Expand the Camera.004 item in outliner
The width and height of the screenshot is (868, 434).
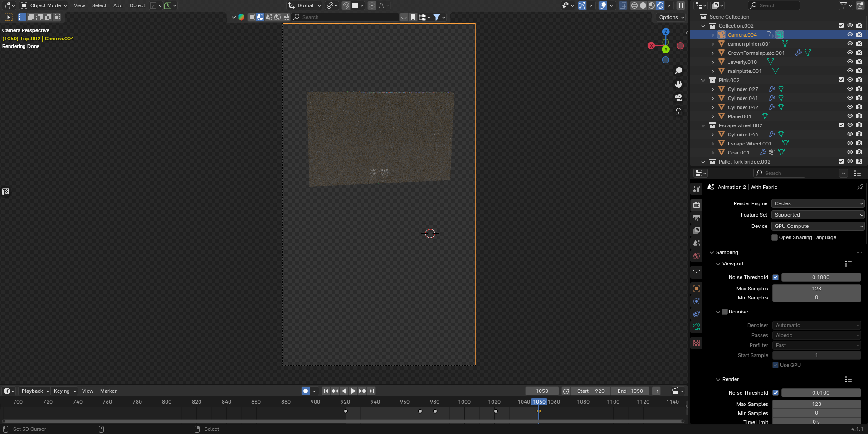712,34
